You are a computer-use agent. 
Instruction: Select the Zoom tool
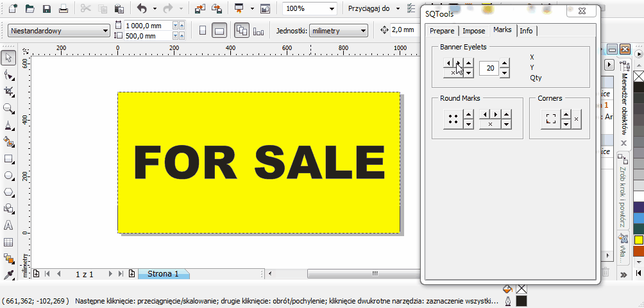(x=8, y=108)
